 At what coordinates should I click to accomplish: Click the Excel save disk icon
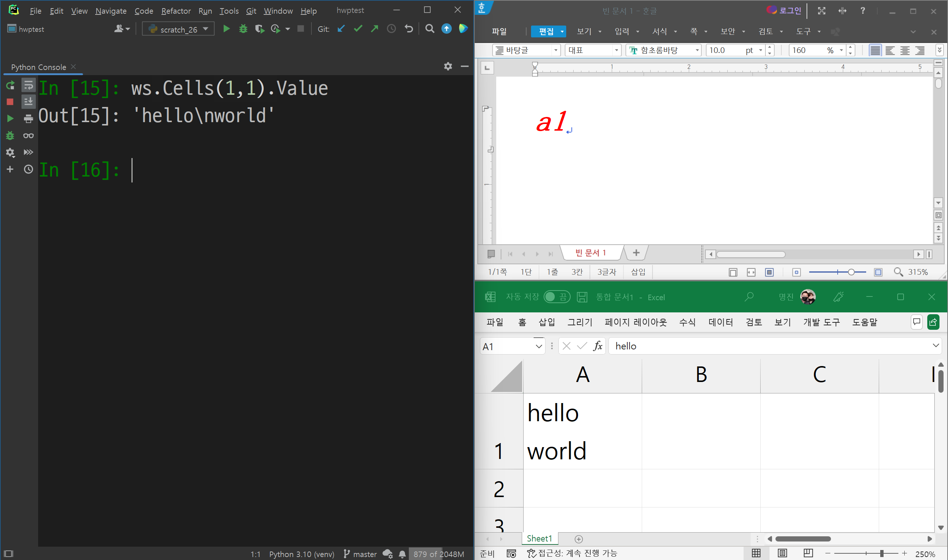click(x=582, y=297)
